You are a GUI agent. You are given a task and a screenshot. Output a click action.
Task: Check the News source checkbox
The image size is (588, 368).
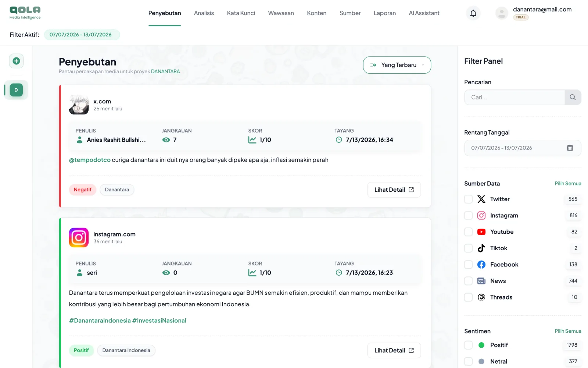point(468,281)
